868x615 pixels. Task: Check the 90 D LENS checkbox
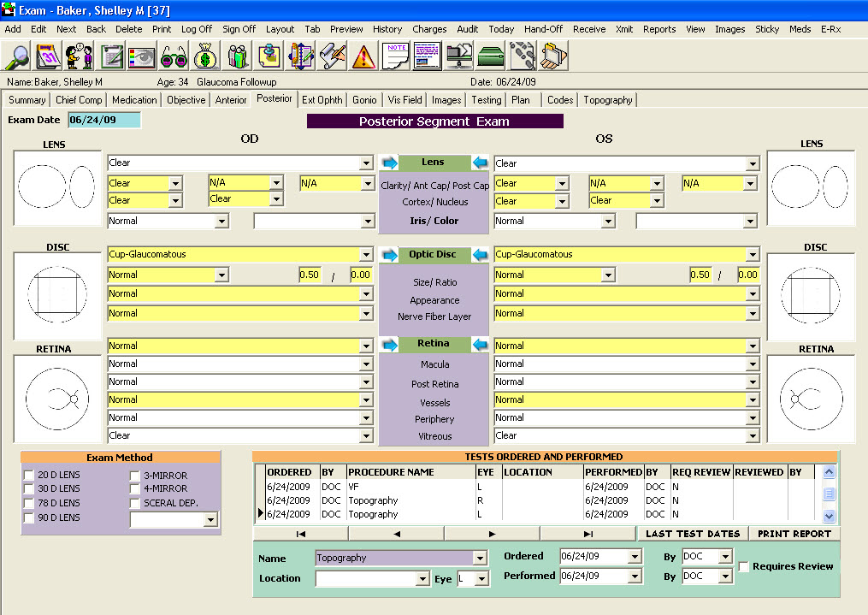29,517
